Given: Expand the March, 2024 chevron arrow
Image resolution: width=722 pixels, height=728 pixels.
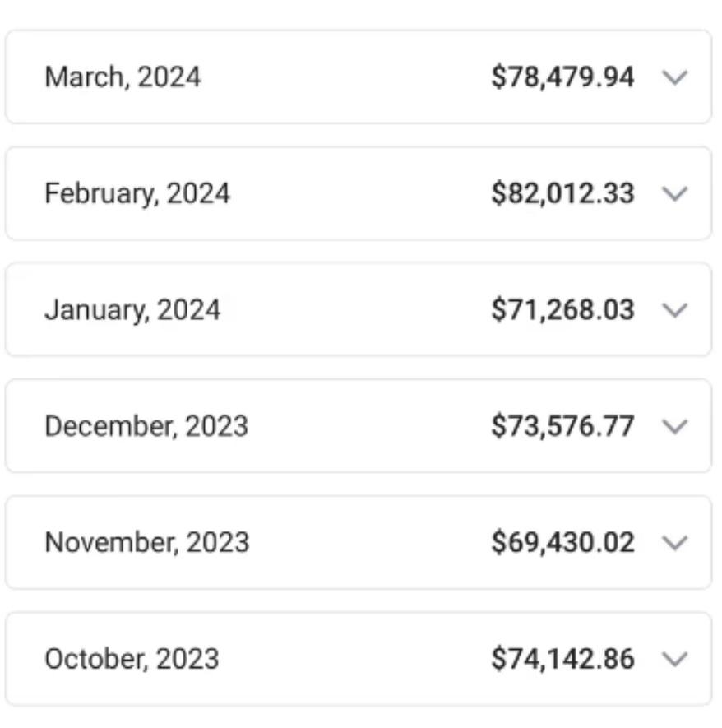Looking at the screenshot, I should 674,77.
